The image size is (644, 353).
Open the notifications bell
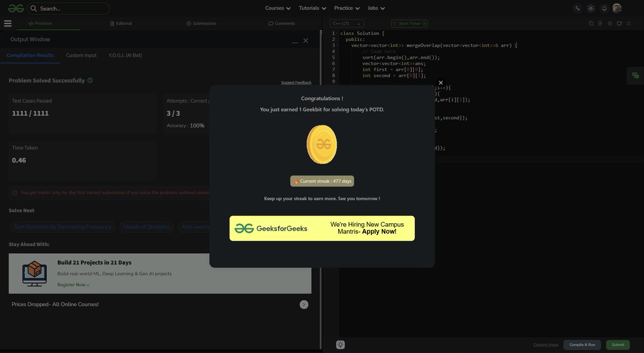(x=604, y=8)
